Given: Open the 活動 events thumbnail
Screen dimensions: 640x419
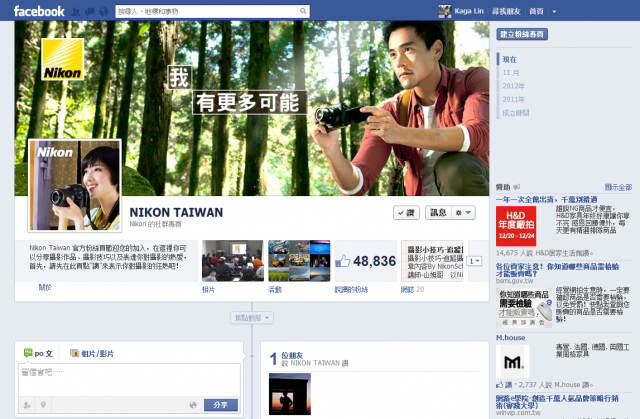Looking at the screenshot, I should [299, 261].
